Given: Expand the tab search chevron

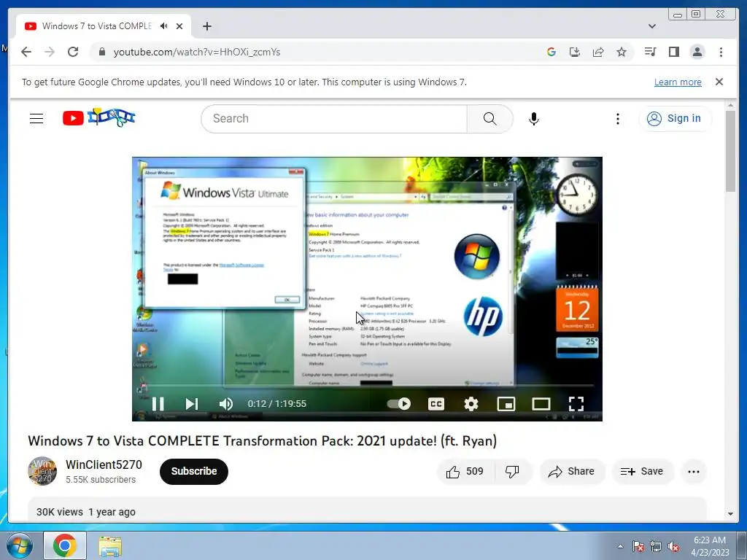Looking at the screenshot, I should point(652,26).
